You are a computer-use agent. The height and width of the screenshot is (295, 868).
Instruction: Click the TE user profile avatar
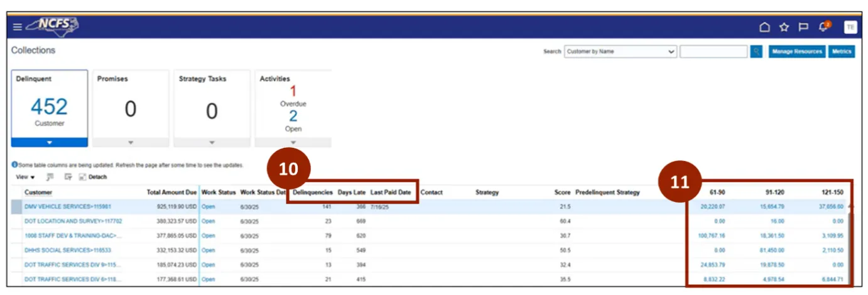pyautogui.click(x=850, y=27)
